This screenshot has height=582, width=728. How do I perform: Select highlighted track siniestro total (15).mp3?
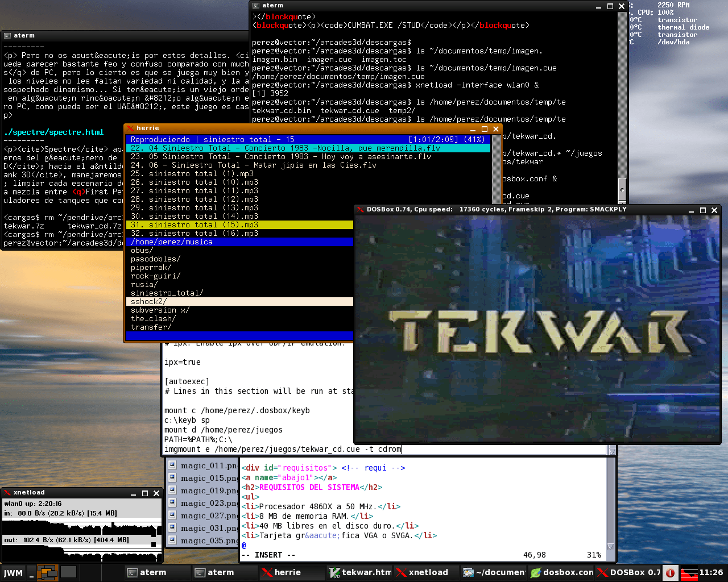pyautogui.click(x=240, y=225)
